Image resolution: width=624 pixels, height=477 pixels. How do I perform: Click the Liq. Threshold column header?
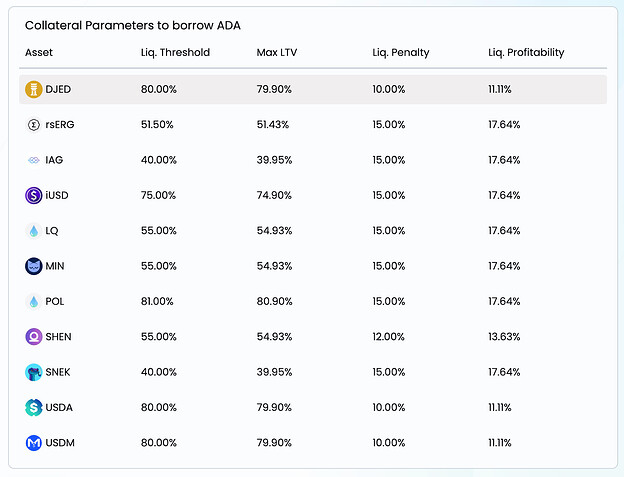pos(175,52)
